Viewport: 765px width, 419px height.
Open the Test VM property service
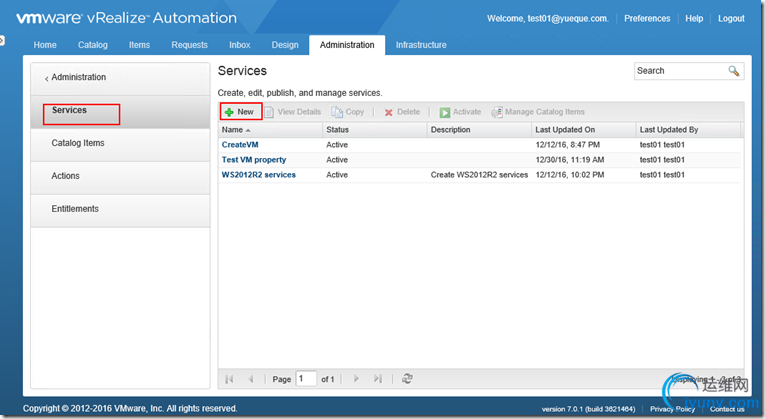tap(254, 160)
